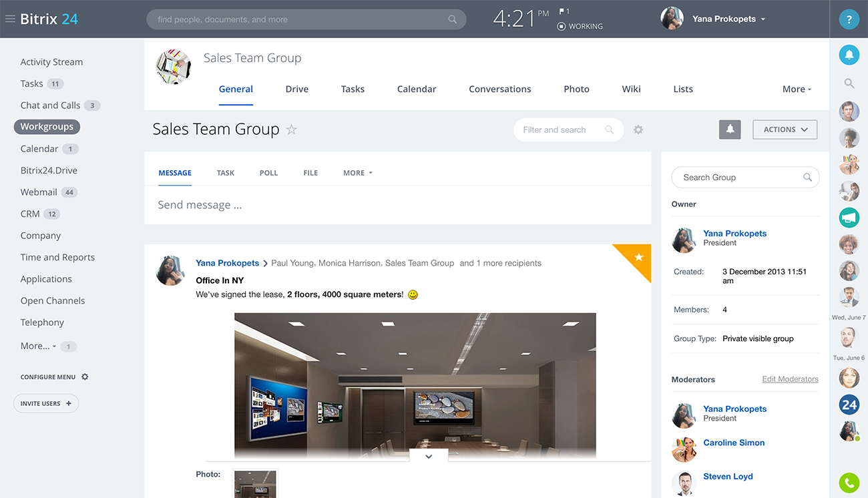
Task: Click the hamburger menu icon beside Bitrix logo
Action: (x=10, y=19)
